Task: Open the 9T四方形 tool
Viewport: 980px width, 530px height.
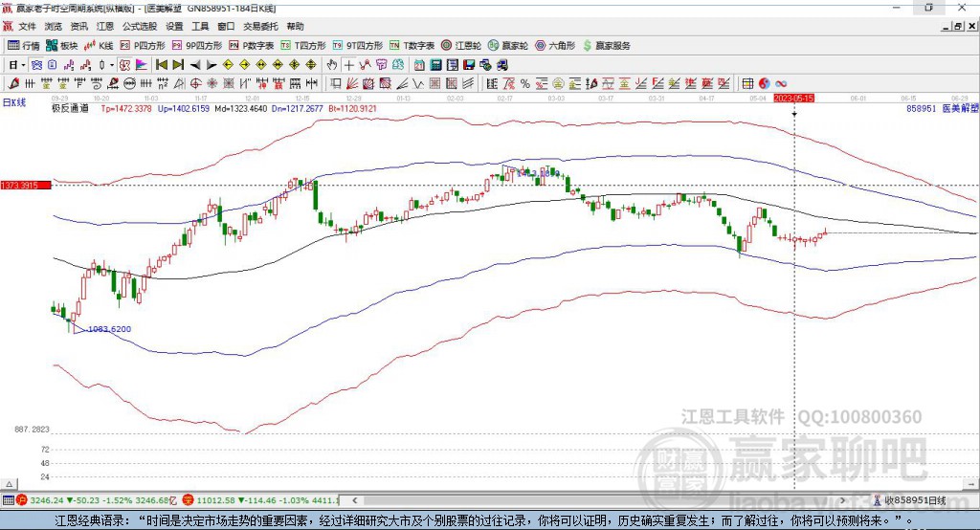Action: [358, 46]
